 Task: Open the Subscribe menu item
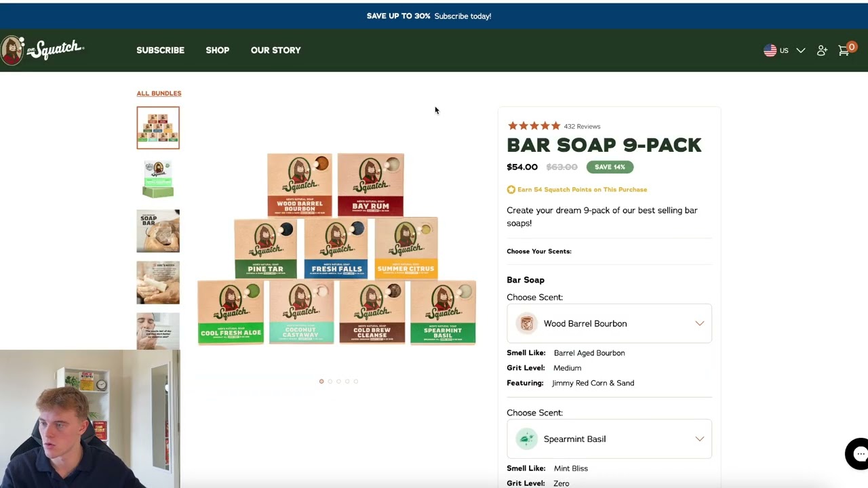160,50
